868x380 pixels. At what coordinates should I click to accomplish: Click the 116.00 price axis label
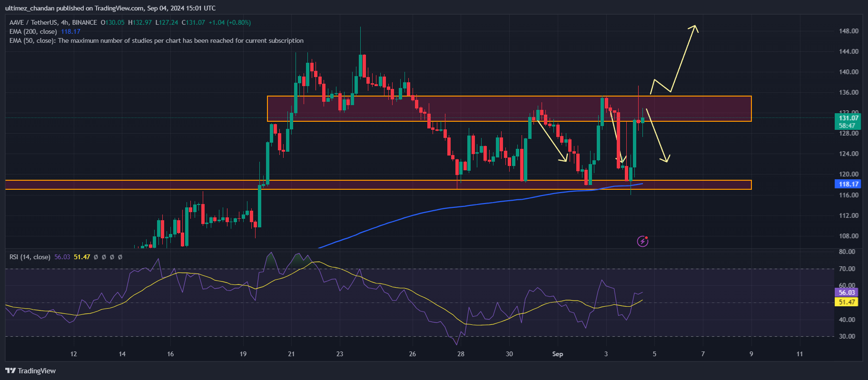pyautogui.click(x=848, y=195)
